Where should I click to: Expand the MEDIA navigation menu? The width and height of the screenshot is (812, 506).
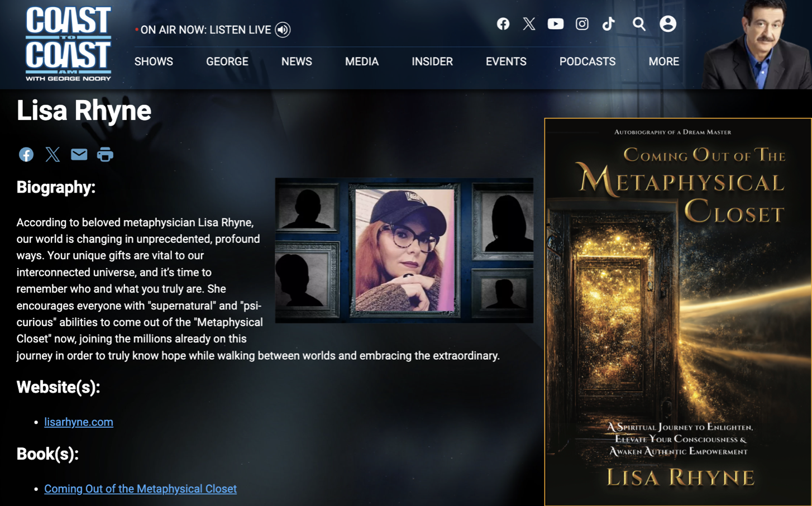[x=361, y=62]
